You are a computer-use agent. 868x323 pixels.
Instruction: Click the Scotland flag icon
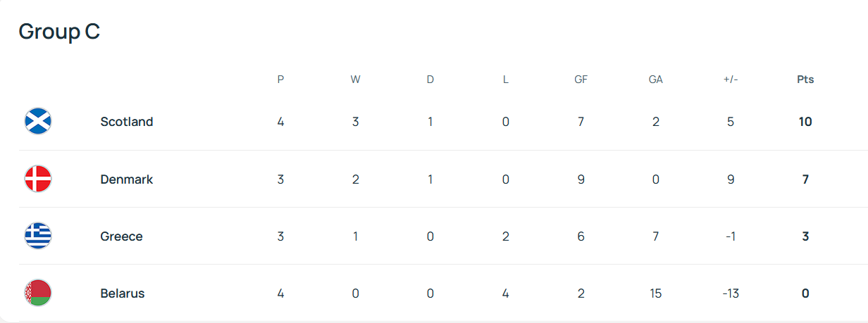point(38,122)
